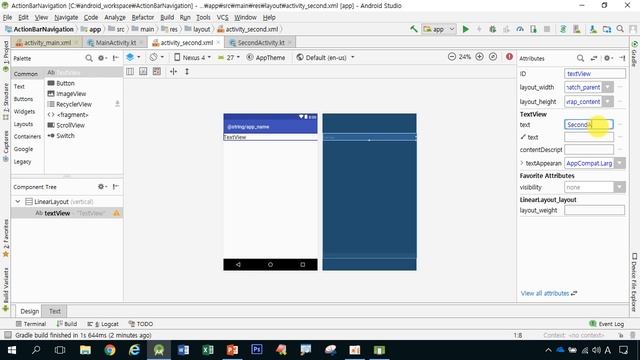This screenshot has width=640, height=360.
Task: Run the app with green play icon
Action: tap(465, 29)
